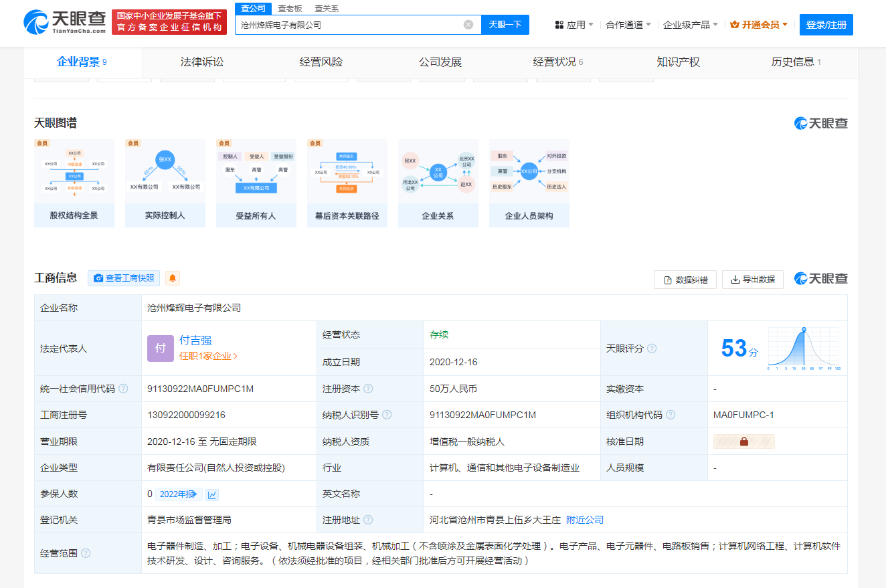Open the 经营状况 tab

558,62
